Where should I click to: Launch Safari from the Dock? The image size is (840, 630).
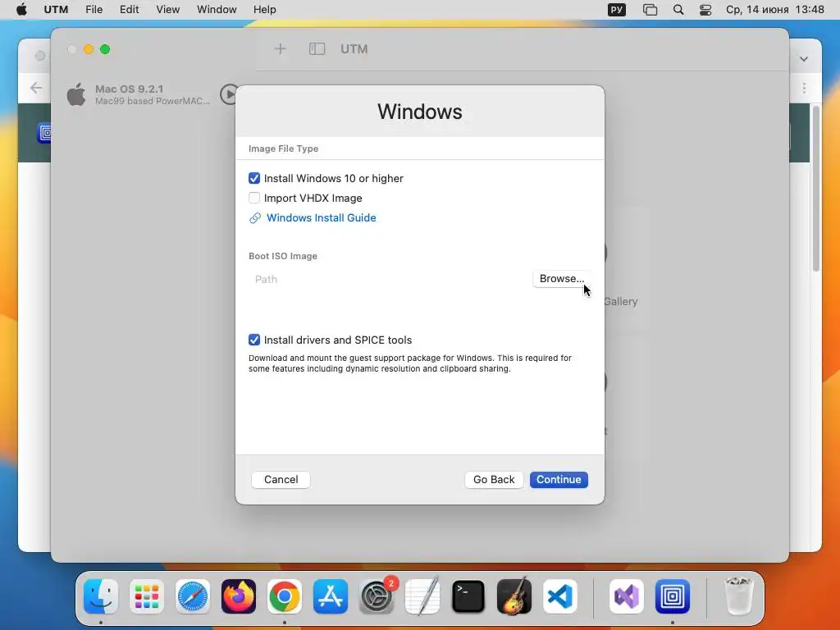click(x=193, y=596)
